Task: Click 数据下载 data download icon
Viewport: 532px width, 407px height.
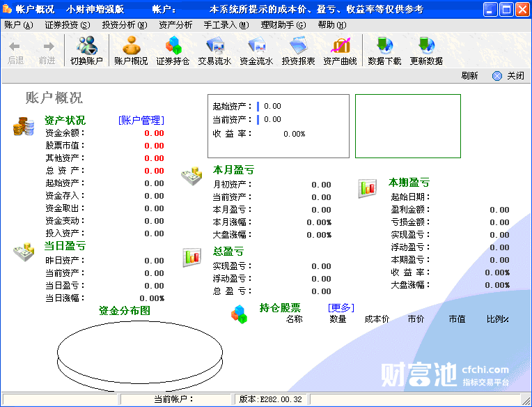Action: pyautogui.click(x=384, y=45)
